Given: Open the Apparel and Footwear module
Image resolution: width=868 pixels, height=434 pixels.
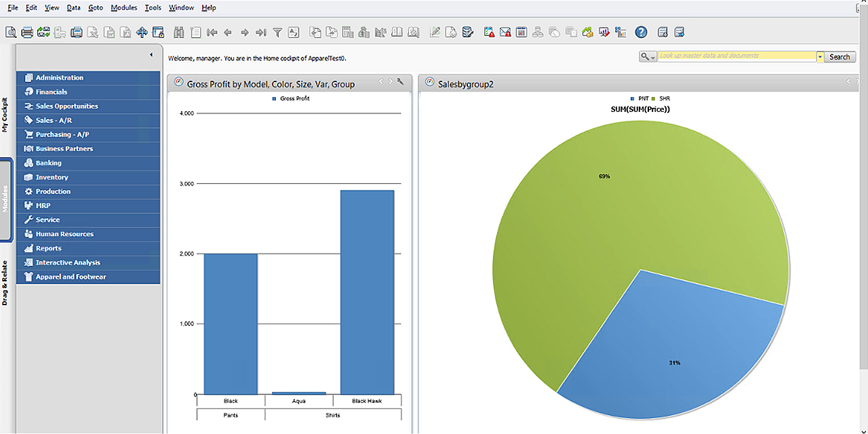Looking at the screenshot, I should click(x=71, y=277).
